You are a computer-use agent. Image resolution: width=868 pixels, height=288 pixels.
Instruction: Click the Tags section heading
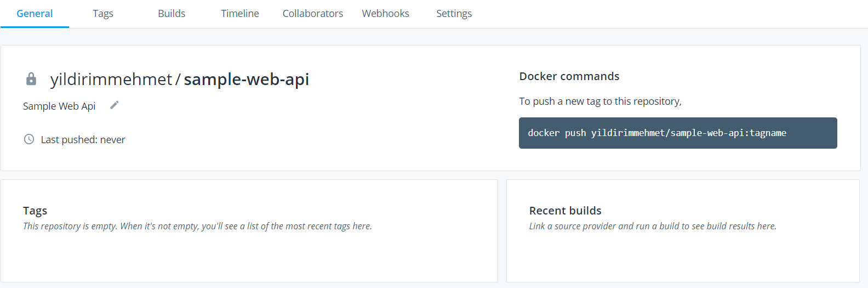tap(35, 211)
